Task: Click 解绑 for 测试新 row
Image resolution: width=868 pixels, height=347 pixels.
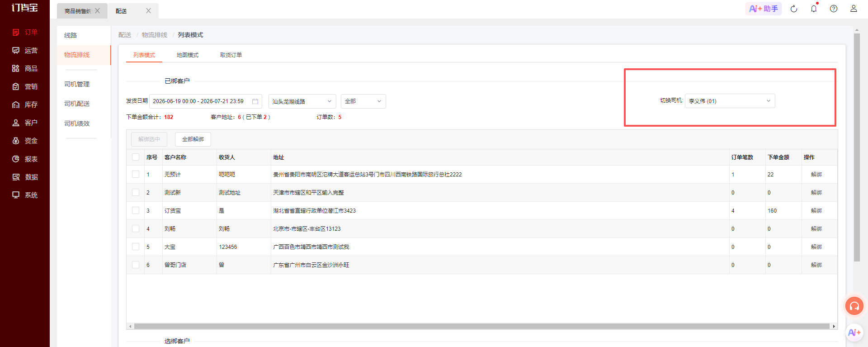Action: [816, 192]
